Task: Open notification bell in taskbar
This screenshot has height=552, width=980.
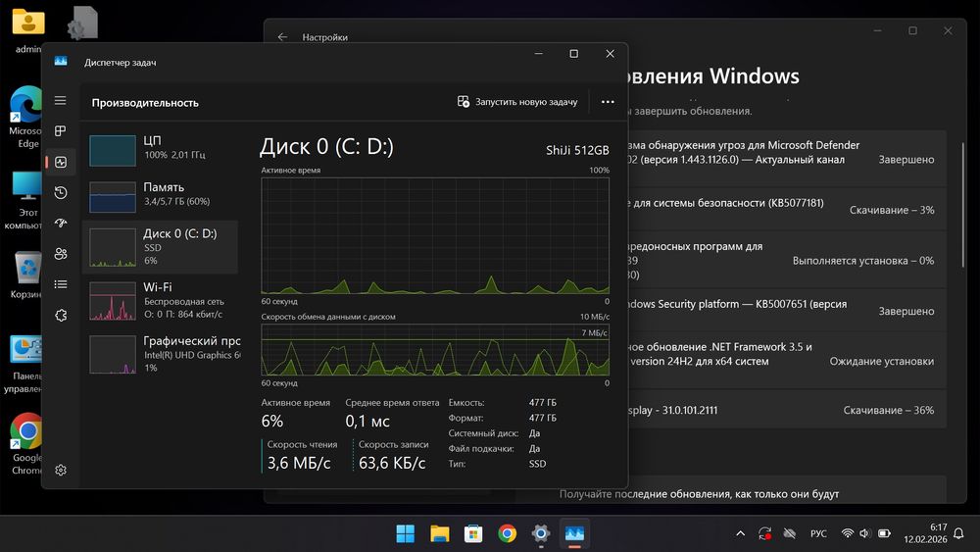Action: pos(958,534)
